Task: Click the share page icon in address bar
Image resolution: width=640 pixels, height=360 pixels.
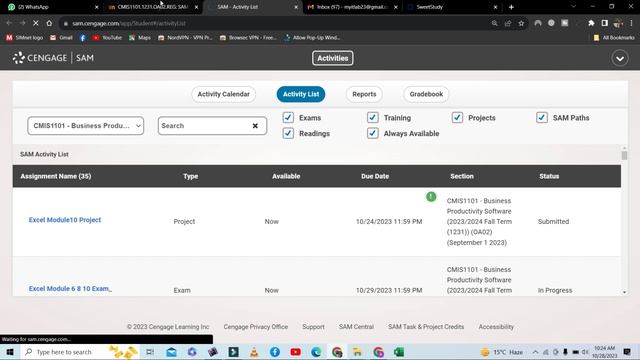Action: click(508, 23)
